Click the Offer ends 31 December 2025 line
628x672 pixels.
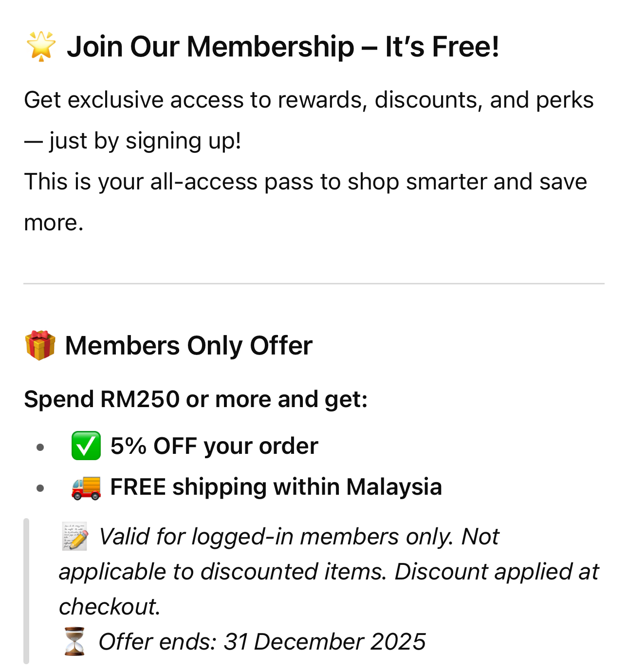click(262, 641)
